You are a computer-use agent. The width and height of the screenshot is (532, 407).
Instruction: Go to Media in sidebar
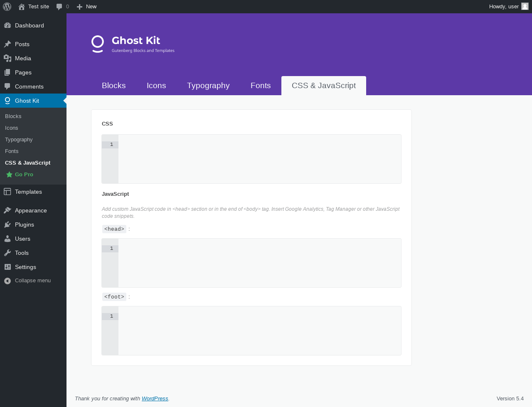[x=33, y=58]
